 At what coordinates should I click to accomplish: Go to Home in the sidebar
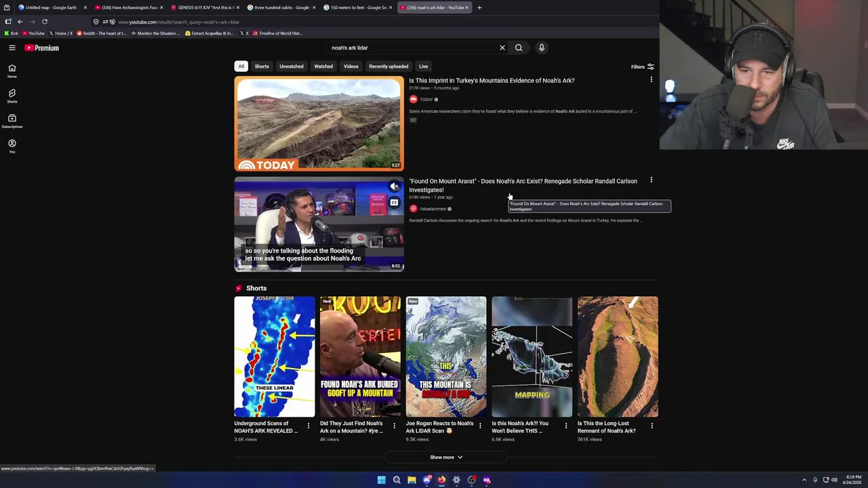point(12,71)
